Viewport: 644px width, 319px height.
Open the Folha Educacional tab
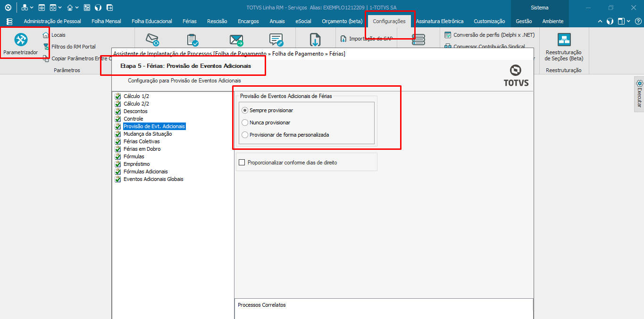click(152, 21)
